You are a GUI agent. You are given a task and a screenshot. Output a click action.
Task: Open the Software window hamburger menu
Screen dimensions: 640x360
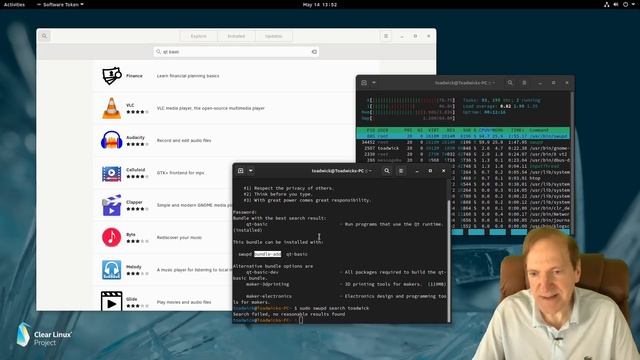386,36
